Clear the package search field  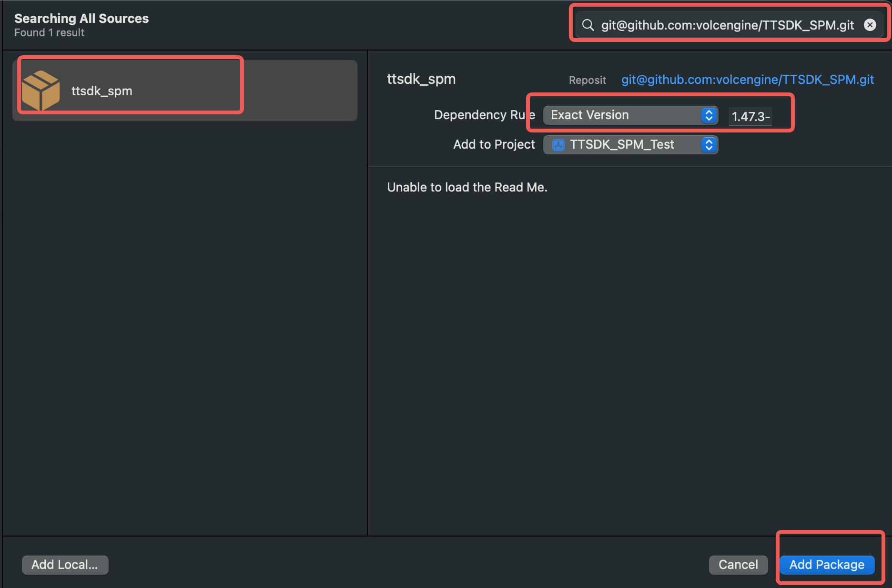coord(870,25)
